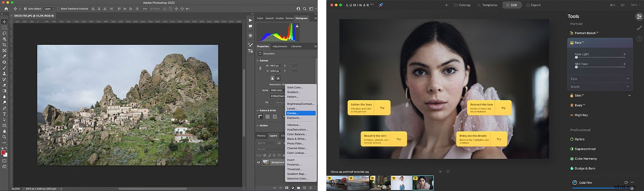Open the Luminar Templates button
This screenshot has width=644, height=191.
point(487,5)
